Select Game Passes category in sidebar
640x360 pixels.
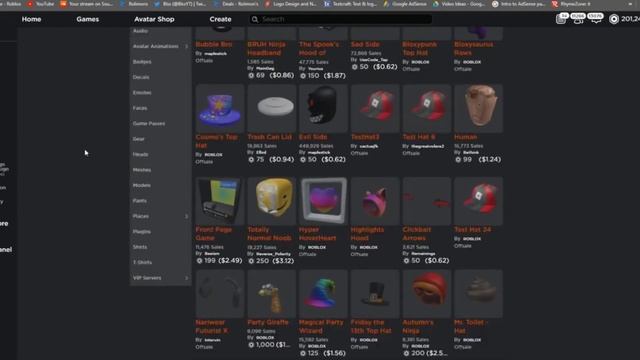[x=149, y=123]
